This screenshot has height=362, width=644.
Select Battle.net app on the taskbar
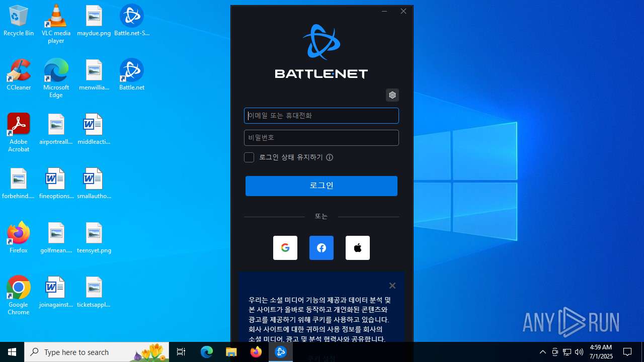(281, 352)
